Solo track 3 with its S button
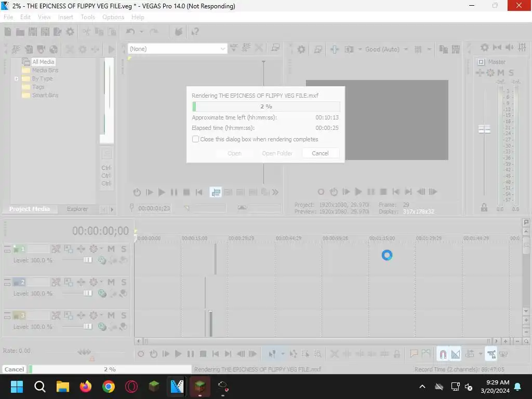 tap(124, 315)
